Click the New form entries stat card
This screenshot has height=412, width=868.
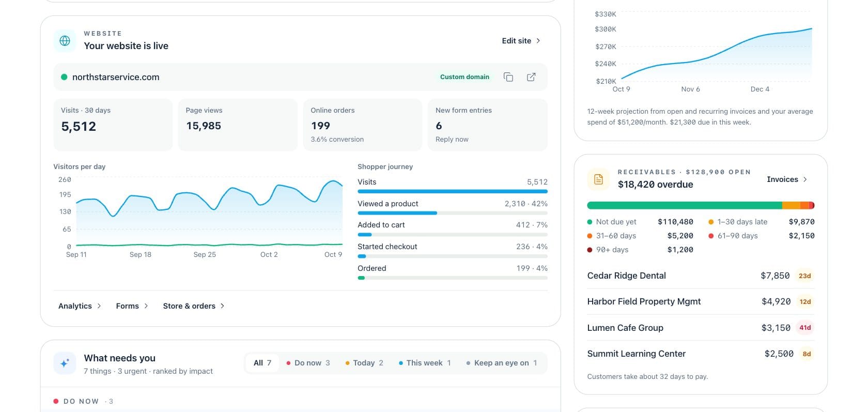click(x=488, y=125)
